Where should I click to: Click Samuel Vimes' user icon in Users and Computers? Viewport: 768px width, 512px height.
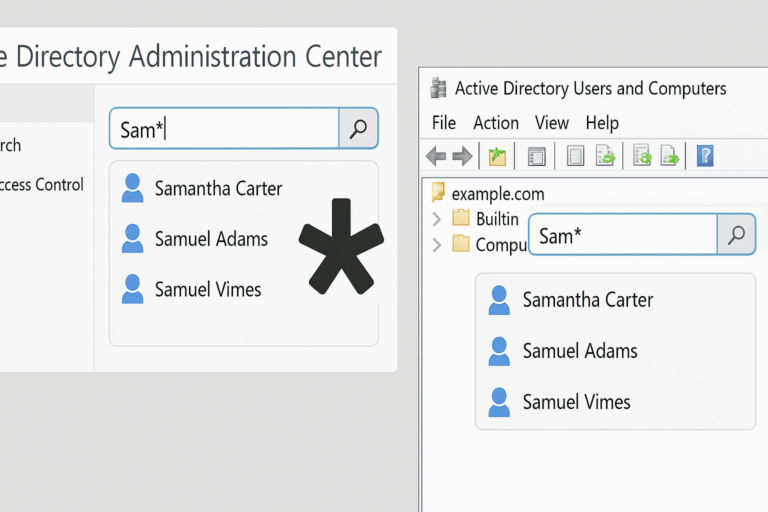[x=499, y=402]
